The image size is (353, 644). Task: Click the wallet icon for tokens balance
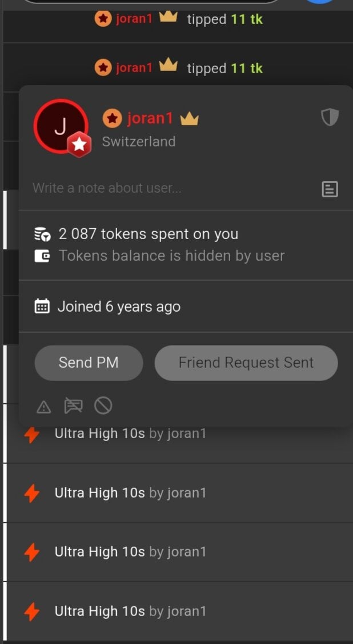tap(42, 256)
